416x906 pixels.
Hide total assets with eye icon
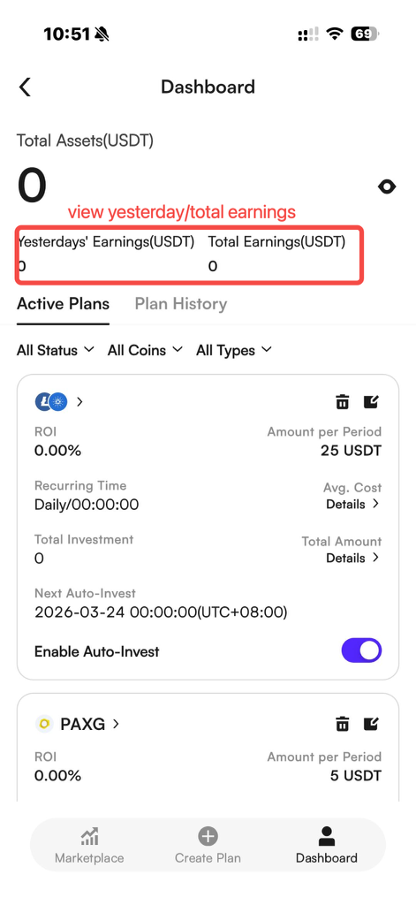pyautogui.click(x=387, y=187)
